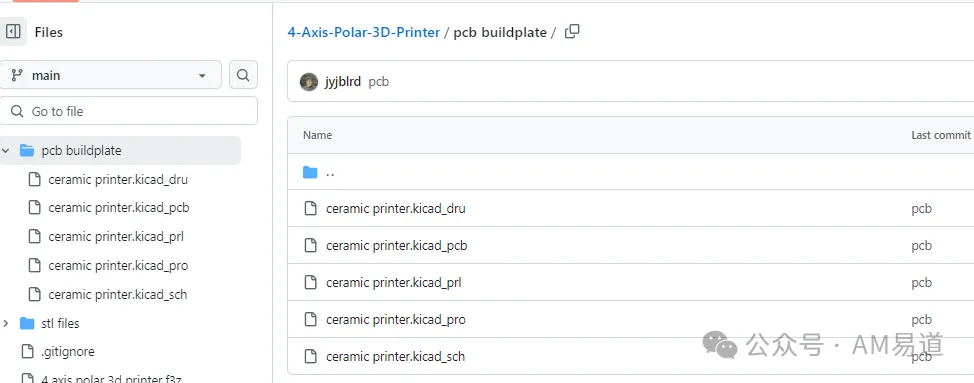Open the main branch dropdown
This screenshot has width=974, height=383.
(x=111, y=75)
